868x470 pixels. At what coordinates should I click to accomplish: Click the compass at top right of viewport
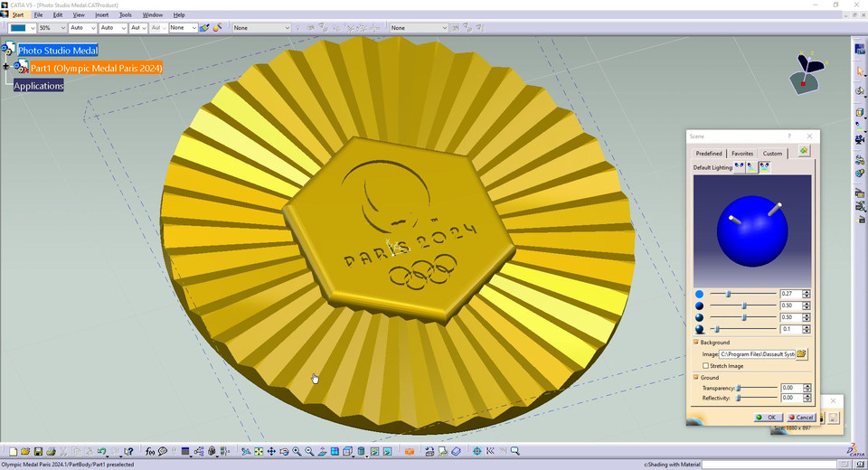coord(807,72)
